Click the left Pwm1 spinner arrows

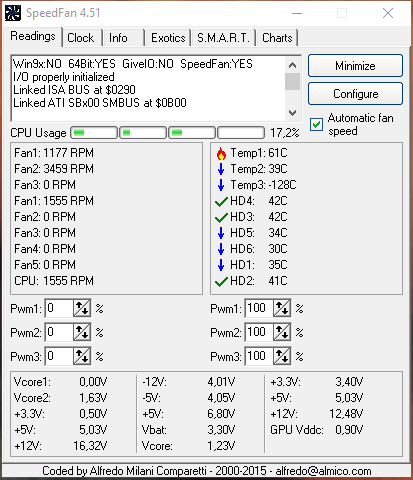coord(82,308)
